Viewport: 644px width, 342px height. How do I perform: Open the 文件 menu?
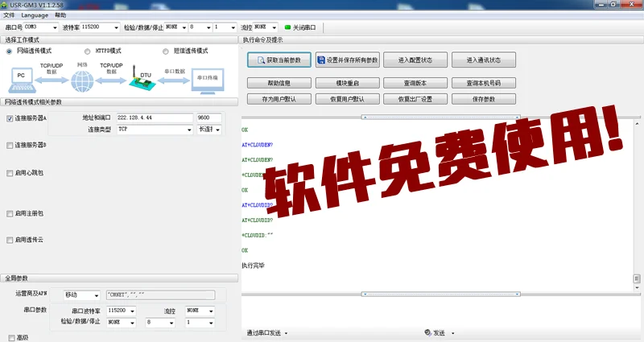point(9,15)
